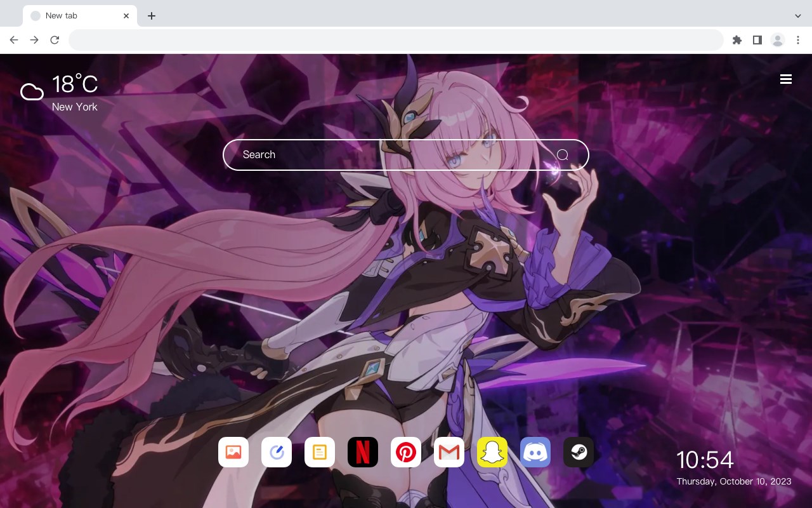The width and height of the screenshot is (812, 508).
Task: Open the hamburger menu on the page
Action: (786, 79)
